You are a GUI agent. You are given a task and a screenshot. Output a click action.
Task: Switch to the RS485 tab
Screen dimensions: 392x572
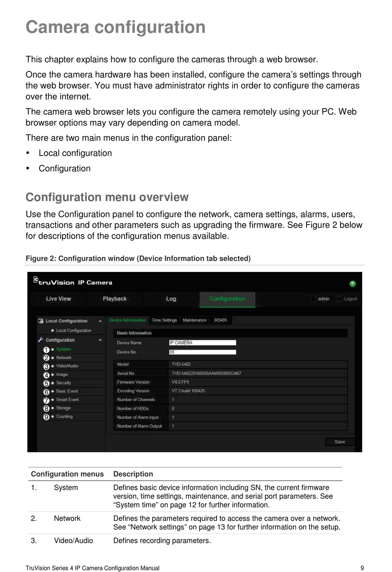(221, 320)
